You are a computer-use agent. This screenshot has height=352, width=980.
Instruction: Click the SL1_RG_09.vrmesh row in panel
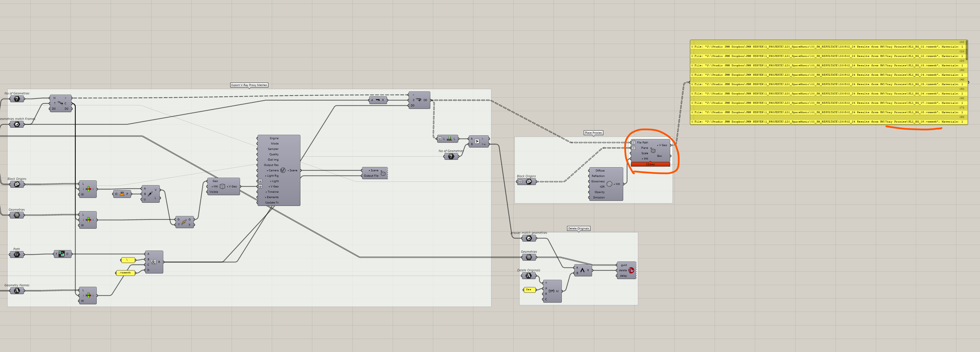[827, 122]
